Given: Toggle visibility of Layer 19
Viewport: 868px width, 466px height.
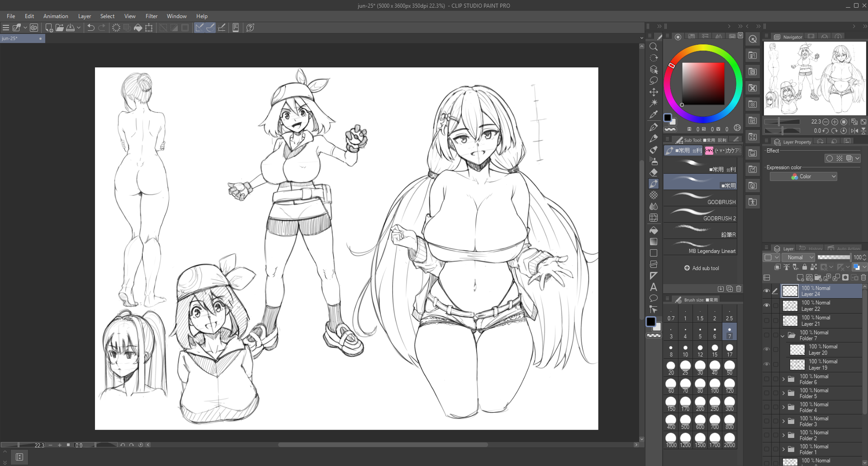Looking at the screenshot, I should pyautogui.click(x=767, y=364).
